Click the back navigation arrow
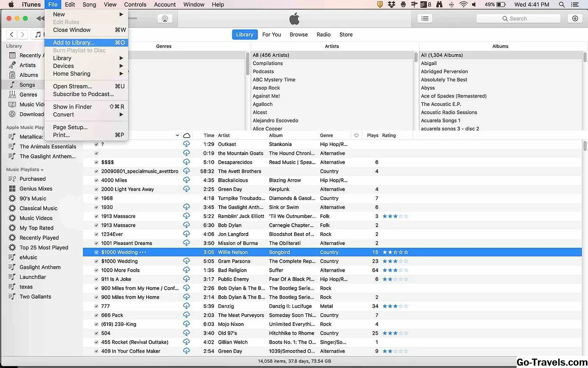The image size is (588, 368). (x=12, y=34)
